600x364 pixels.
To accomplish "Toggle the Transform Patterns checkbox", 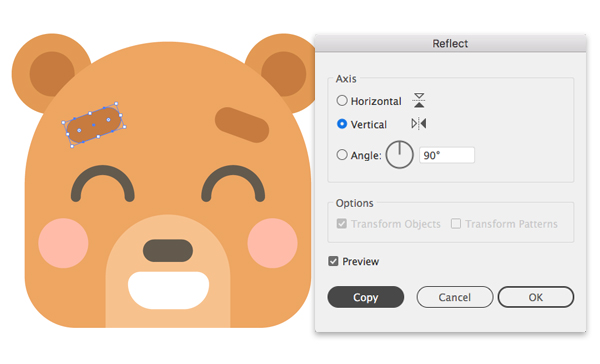I will pos(456,224).
